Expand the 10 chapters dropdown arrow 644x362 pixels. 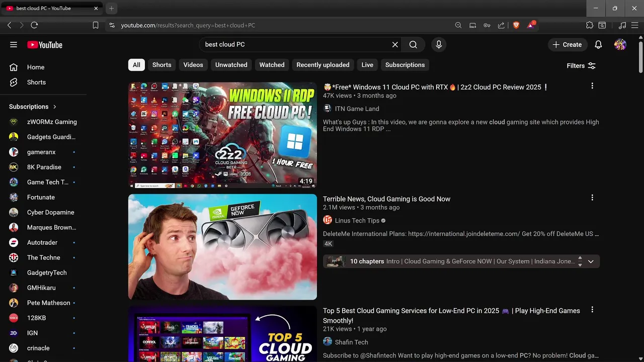click(x=591, y=261)
